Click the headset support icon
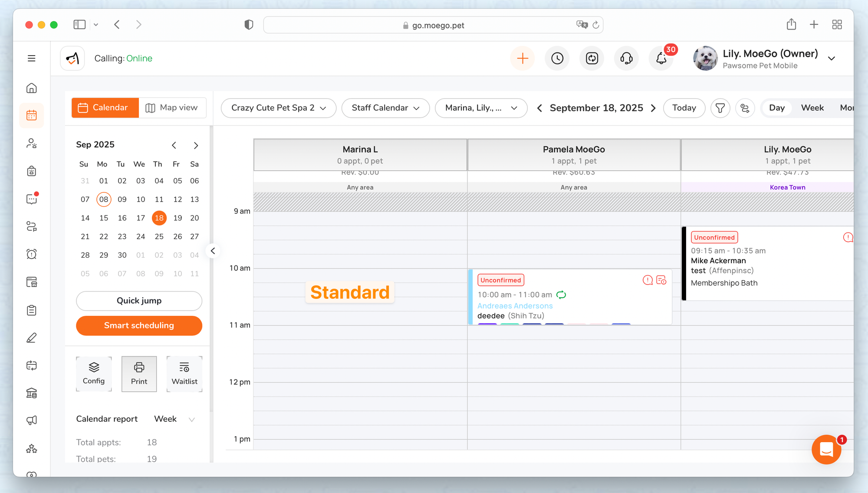Viewport: 868px width, 493px height. pos(626,58)
